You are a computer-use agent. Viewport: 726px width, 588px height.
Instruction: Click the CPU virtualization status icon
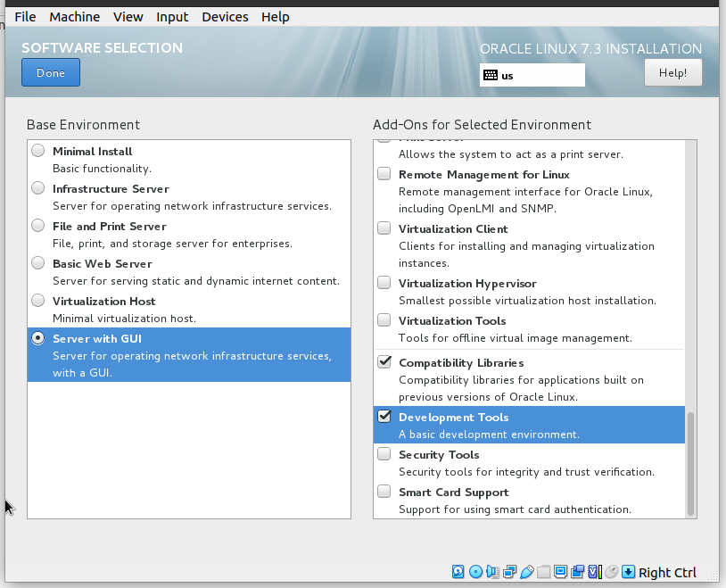(x=595, y=572)
